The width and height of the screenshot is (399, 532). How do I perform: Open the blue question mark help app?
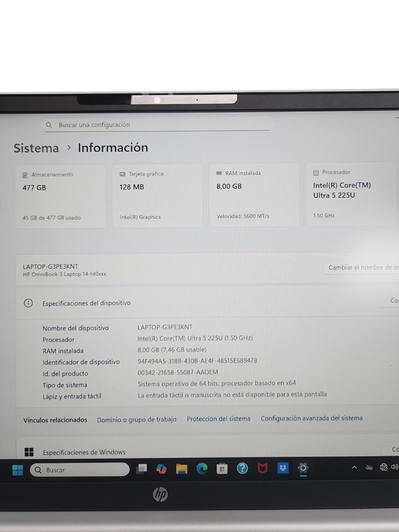[x=242, y=469]
